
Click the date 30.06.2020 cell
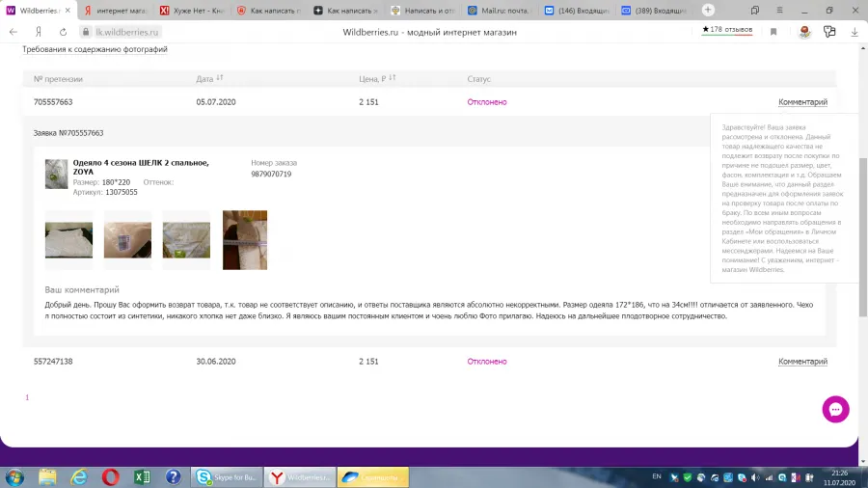tap(216, 362)
